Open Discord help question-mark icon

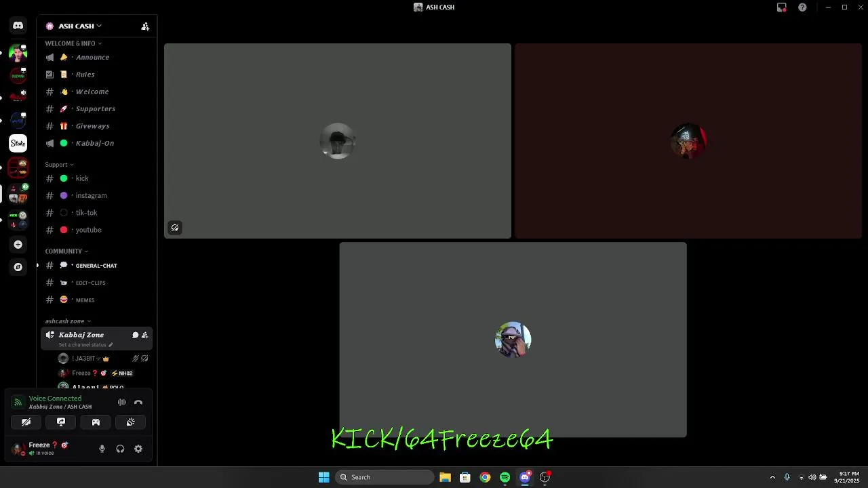pos(802,7)
